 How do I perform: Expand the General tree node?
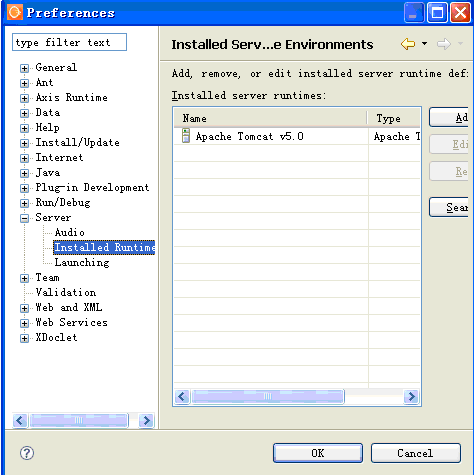(x=24, y=68)
